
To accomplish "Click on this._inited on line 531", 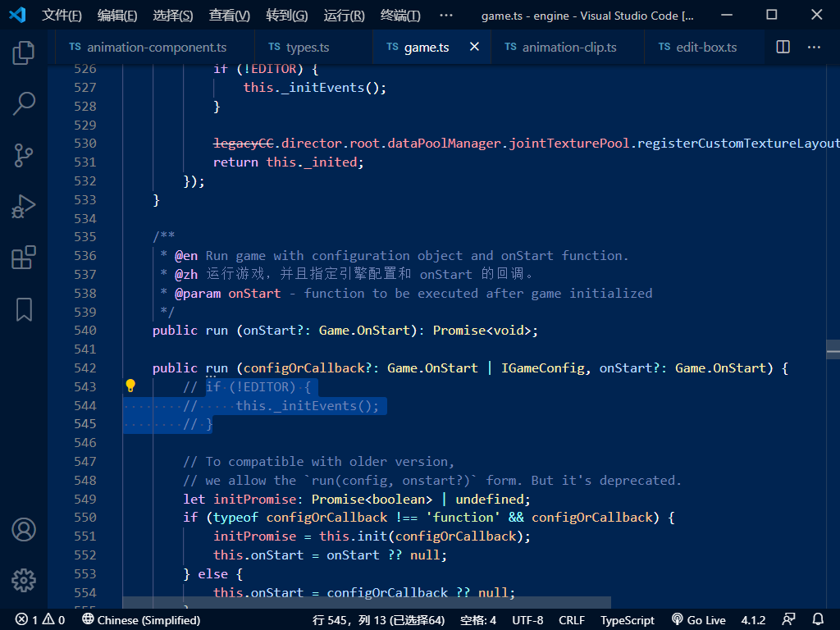I will pyautogui.click(x=312, y=162).
